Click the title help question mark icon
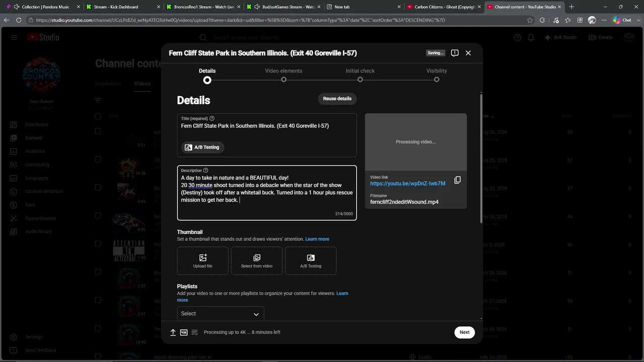 click(x=212, y=119)
